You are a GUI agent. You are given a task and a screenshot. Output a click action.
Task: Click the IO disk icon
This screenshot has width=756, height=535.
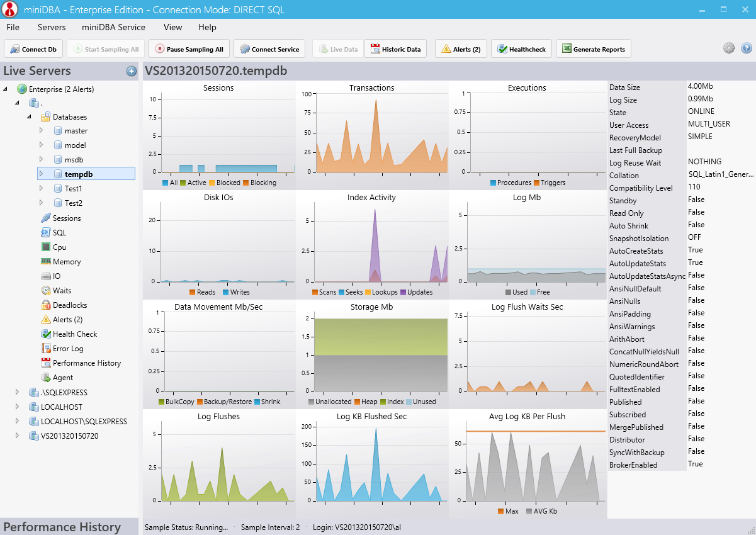(x=46, y=276)
